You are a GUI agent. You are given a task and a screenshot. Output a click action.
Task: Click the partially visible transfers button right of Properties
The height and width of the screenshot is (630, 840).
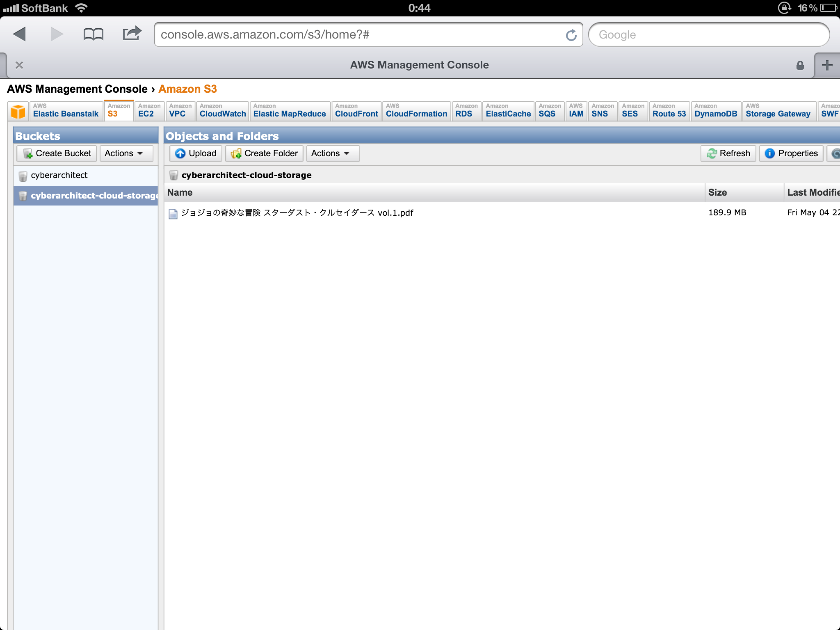[x=833, y=153]
